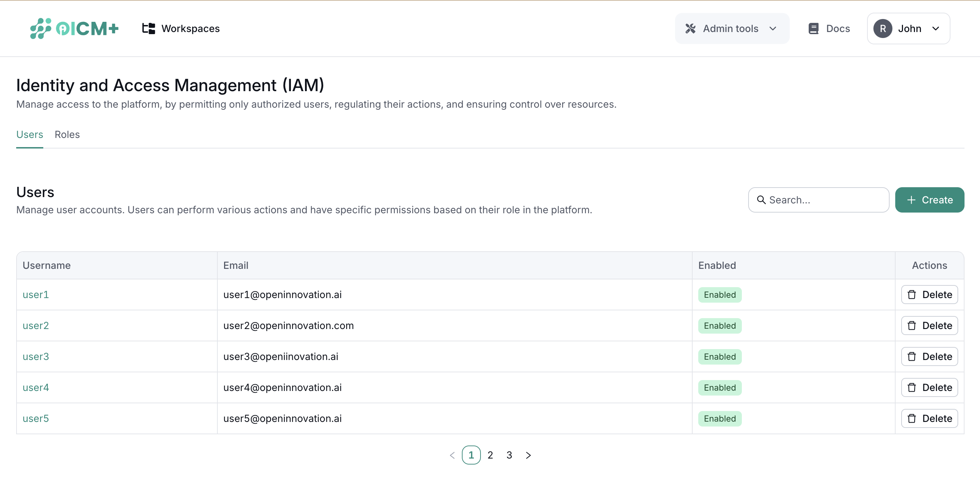Expand the Admin tools dropdown
Image resolution: width=980 pixels, height=480 pixels.
point(773,28)
